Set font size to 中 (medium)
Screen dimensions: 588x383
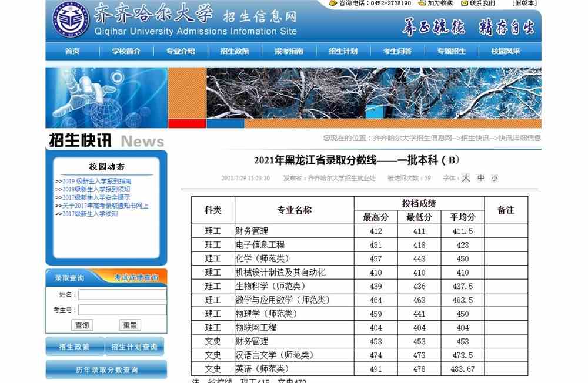pos(481,178)
